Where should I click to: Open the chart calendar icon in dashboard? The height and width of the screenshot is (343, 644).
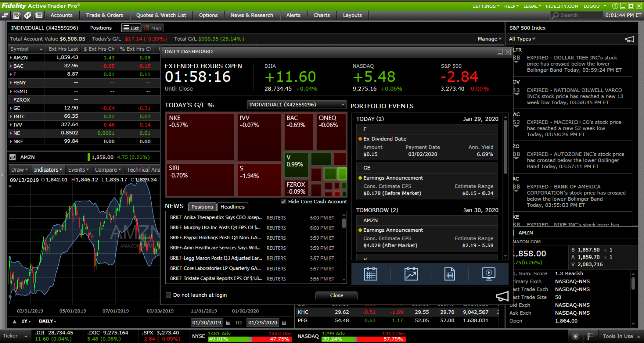(x=411, y=274)
